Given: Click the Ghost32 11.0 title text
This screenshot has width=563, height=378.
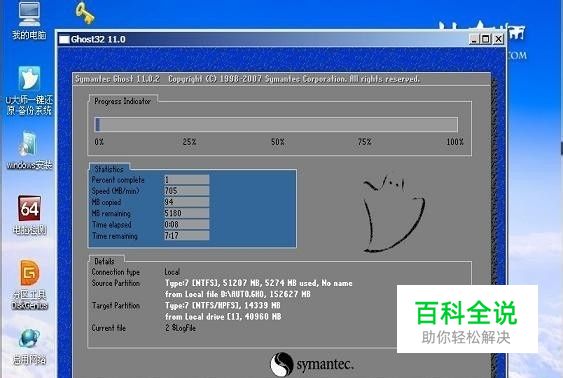Looking at the screenshot, I should (98, 39).
